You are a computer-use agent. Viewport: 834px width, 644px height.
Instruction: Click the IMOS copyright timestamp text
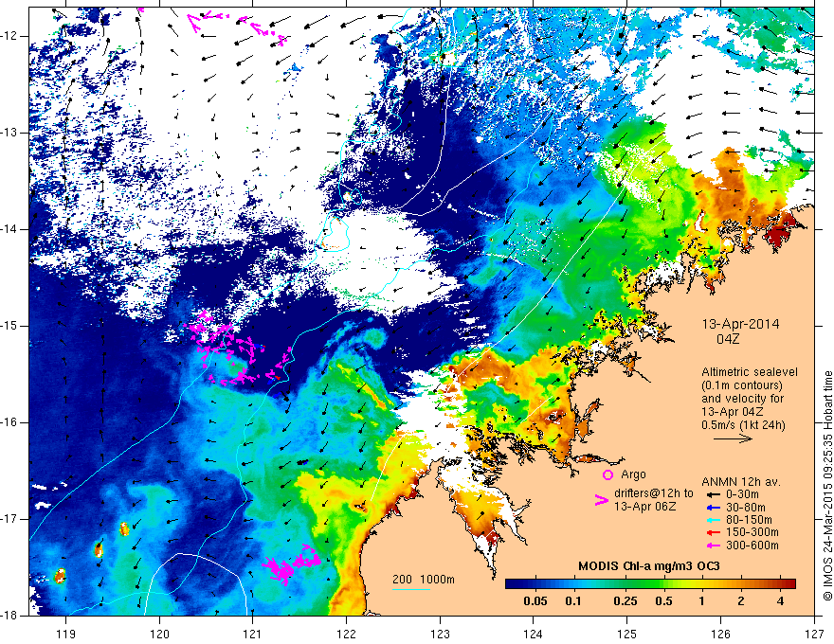(827, 487)
